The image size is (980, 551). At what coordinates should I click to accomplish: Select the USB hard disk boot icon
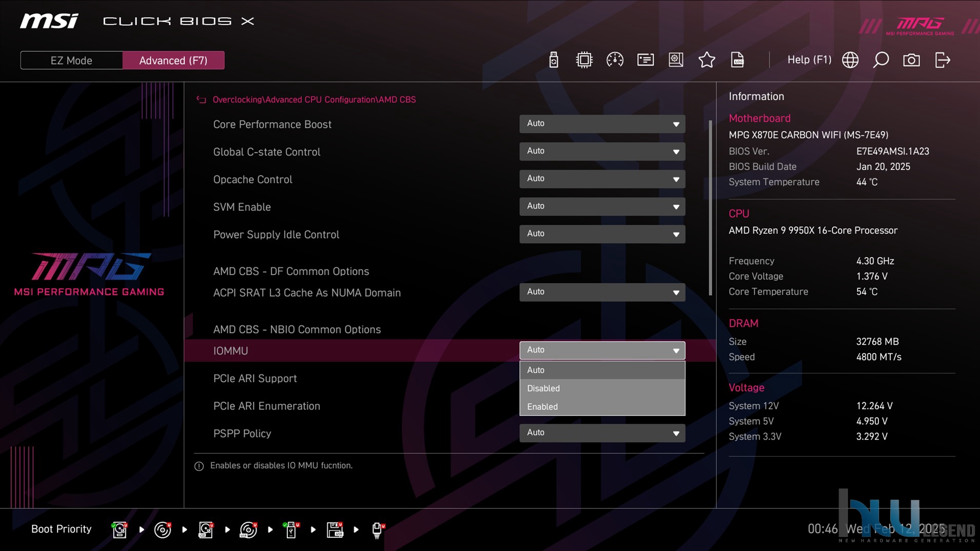pyautogui.click(x=206, y=529)
